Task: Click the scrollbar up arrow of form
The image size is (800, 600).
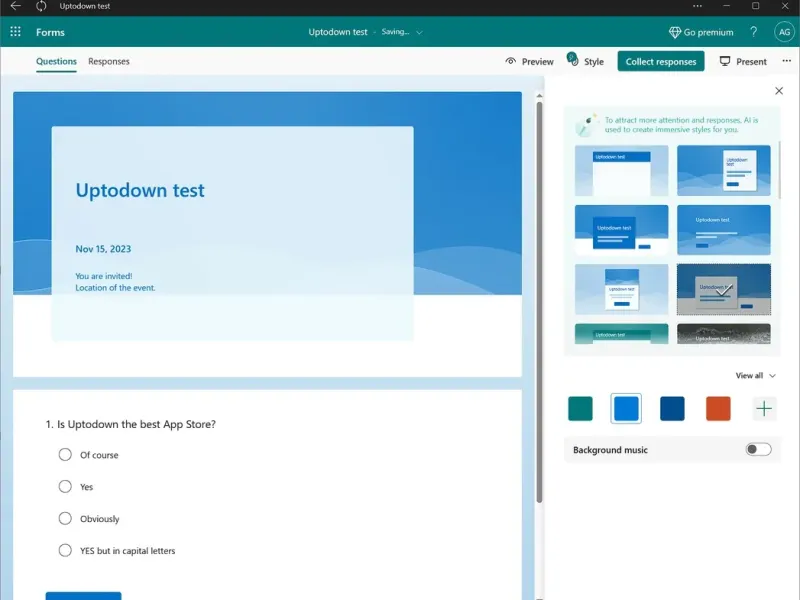Action: tap(539, 96)
